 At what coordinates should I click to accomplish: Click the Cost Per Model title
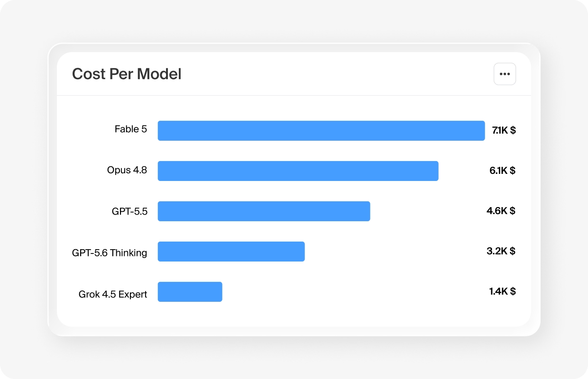127,74
